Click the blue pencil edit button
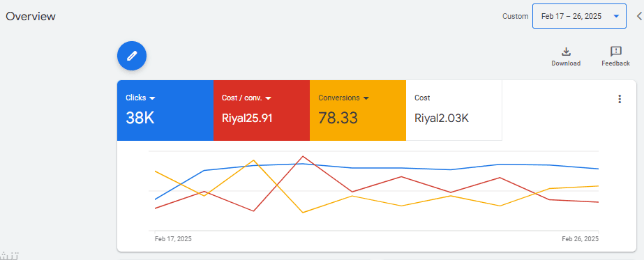Screen dimensions: 644x260 point(132,56)
